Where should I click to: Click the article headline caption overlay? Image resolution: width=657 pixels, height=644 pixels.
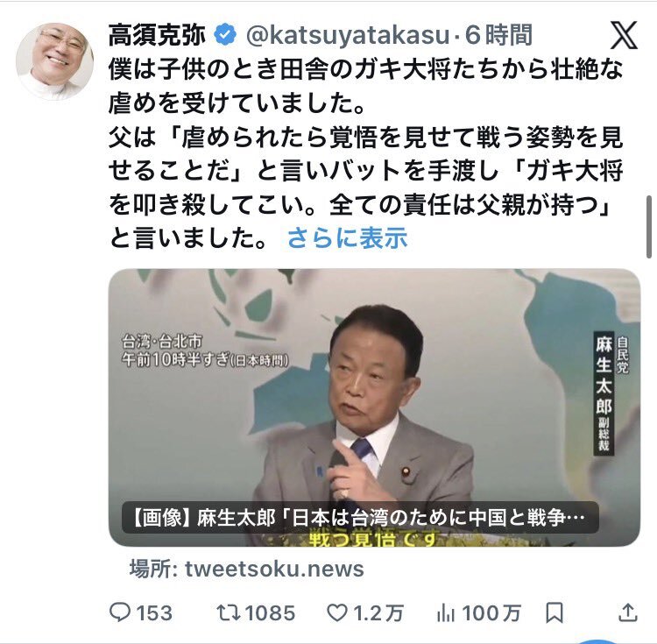360,518
